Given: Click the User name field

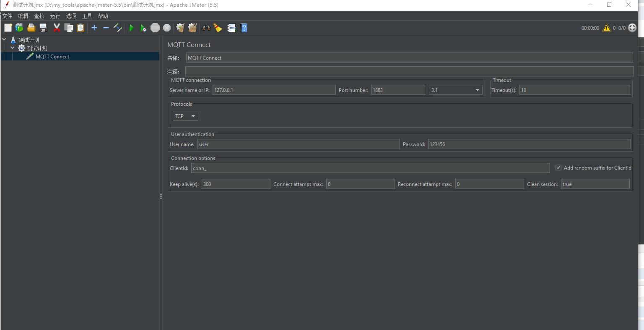Looking at the screenshot, I should point(299,144).
